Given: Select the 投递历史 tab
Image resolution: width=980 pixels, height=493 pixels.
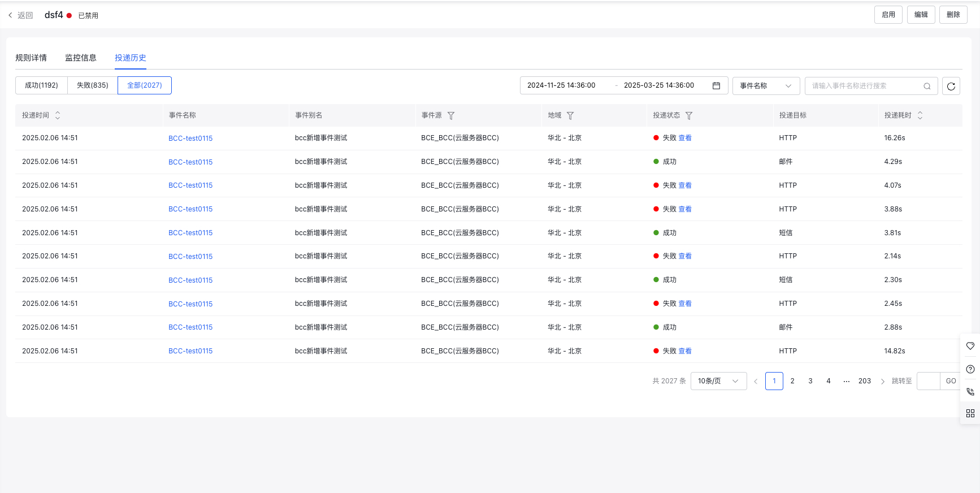Looking at the screenshot, I should tap(131, 58).
